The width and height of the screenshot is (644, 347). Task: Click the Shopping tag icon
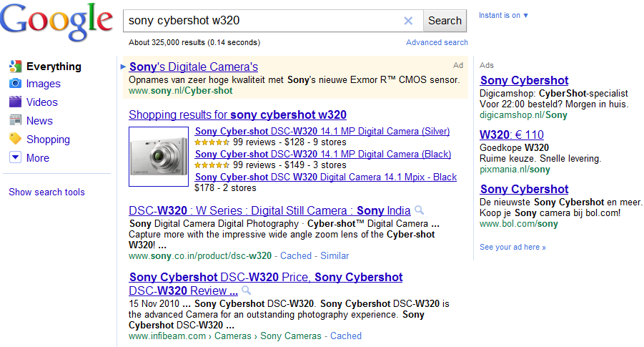point(15,140)
